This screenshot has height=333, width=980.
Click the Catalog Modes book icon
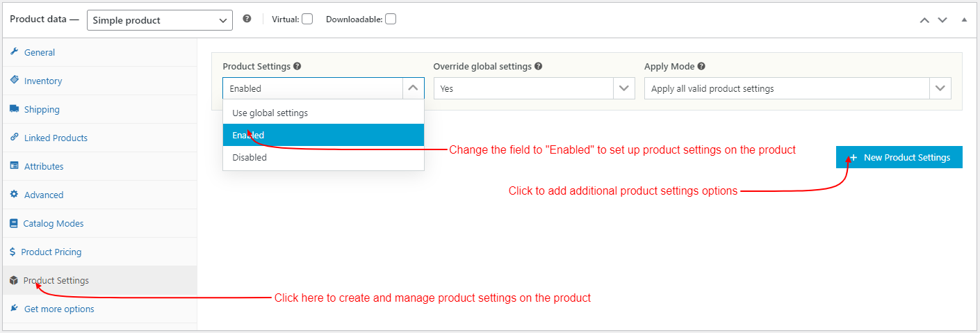coord(14,223)
